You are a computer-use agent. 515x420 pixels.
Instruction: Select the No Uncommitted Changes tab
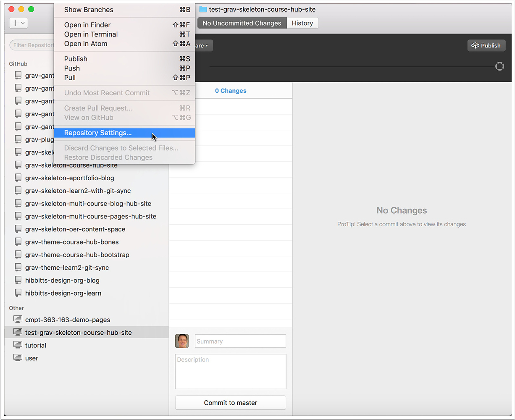[242, 23]
